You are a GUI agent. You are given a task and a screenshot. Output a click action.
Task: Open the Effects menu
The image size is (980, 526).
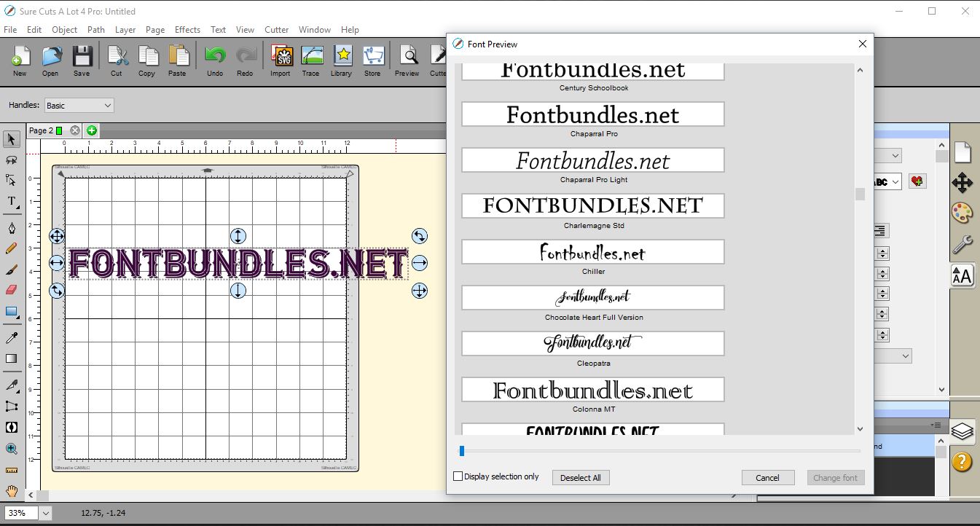(x=187, y=30)
